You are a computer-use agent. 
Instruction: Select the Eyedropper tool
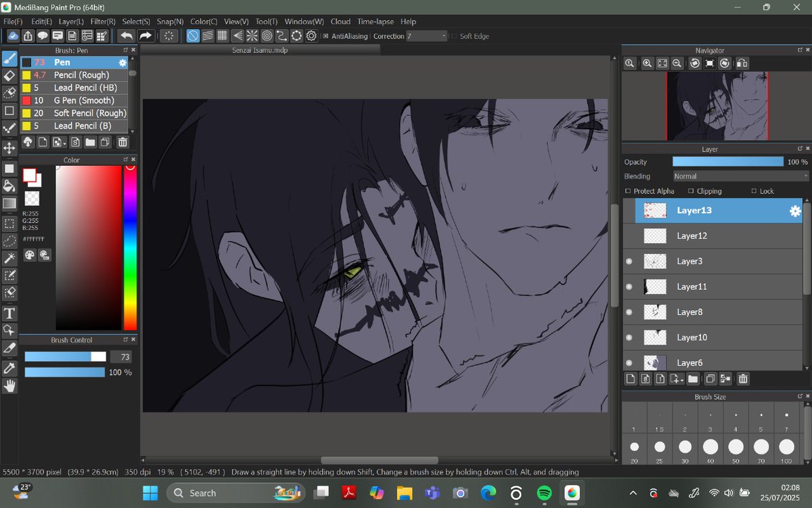point(9,368)
